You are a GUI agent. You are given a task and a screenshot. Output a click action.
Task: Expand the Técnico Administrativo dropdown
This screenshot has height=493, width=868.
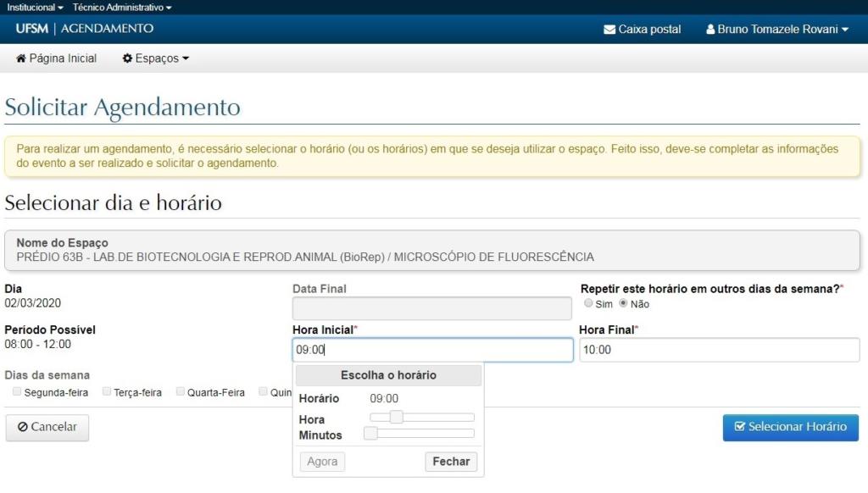[x=122, y=7]
